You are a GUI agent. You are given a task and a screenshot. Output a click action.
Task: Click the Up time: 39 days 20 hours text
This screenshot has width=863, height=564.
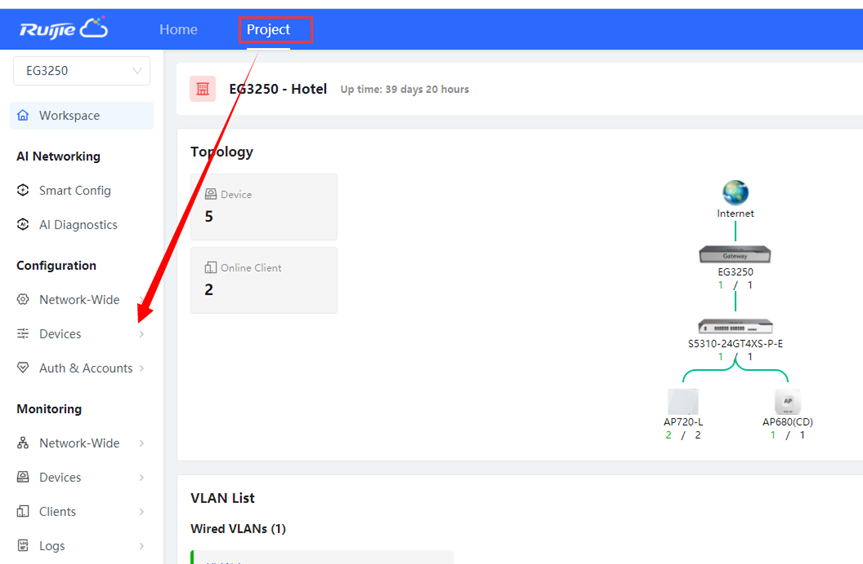click(x=405, y=89)
